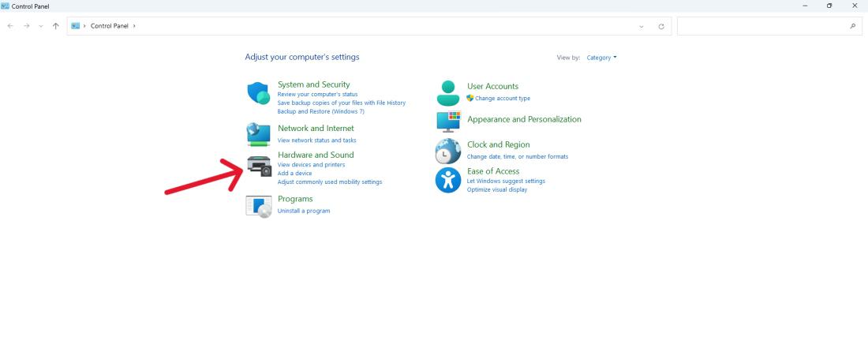Click Add a device link
Viewport: 868px width, 352px height.
(x=294, y=173)
